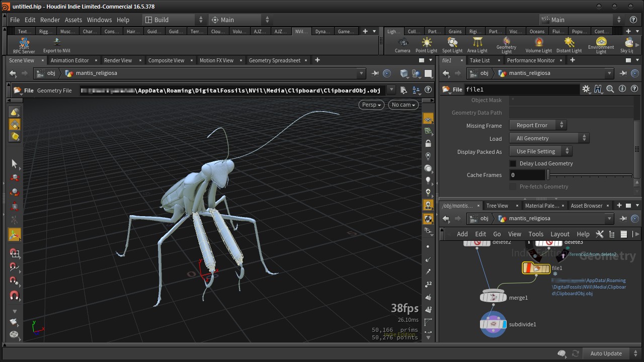Viewport: 644px width, 362px height.
Task: Open the Persp viewport dropdown
Action: [371, 105]
